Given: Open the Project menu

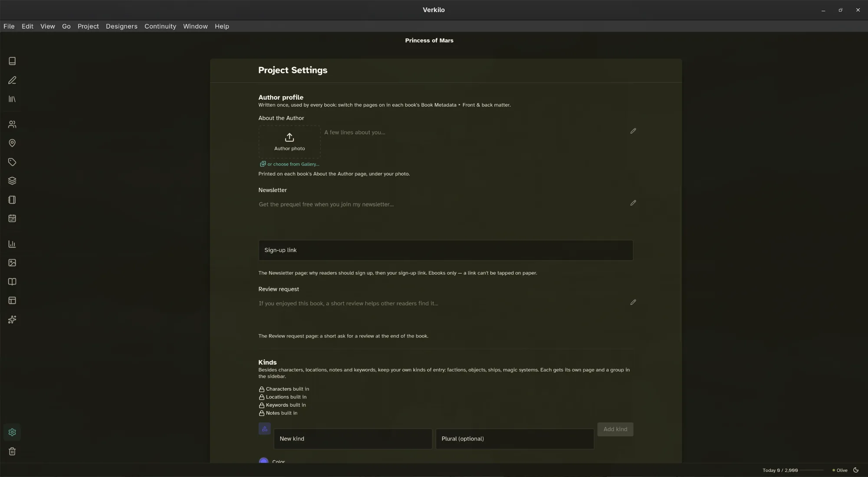Looking at the screenshot, I should [x=88, y=26].
